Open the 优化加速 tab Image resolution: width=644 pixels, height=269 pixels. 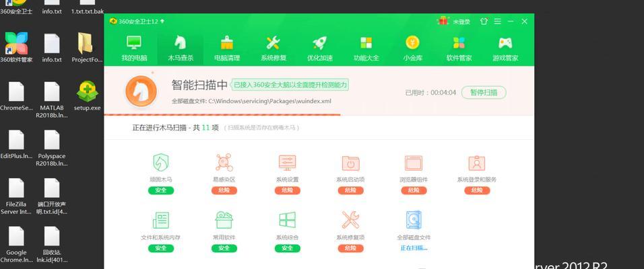click(x=319, y=48)
